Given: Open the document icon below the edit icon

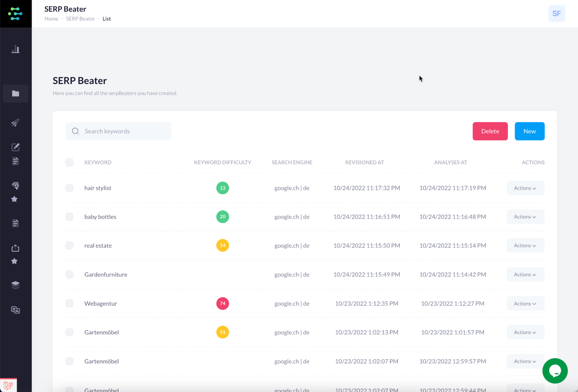Looking at the screenshot, I should coord(16,161).
